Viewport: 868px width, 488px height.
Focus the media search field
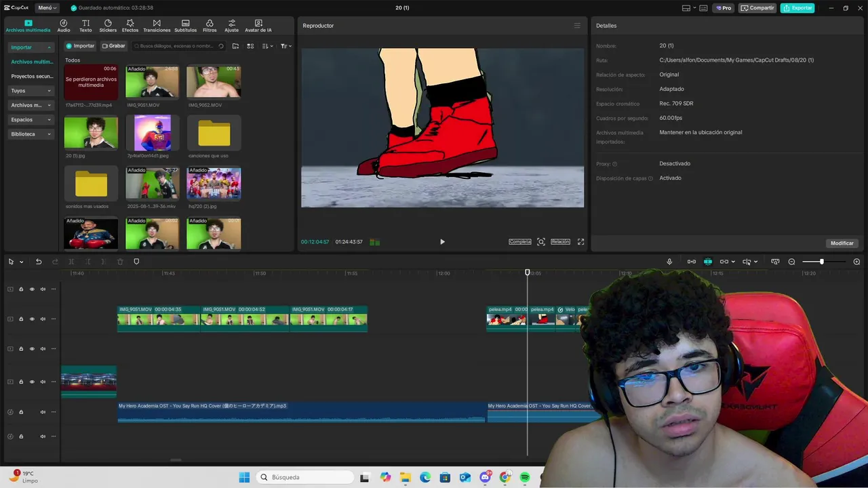tap(179, 46)
